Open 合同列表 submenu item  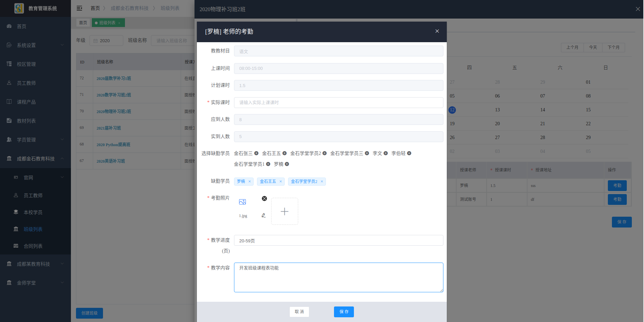[35, 246]
